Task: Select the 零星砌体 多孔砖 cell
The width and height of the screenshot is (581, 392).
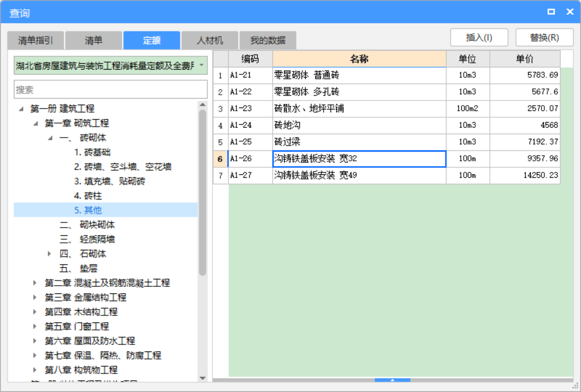Action: point(359,92)
